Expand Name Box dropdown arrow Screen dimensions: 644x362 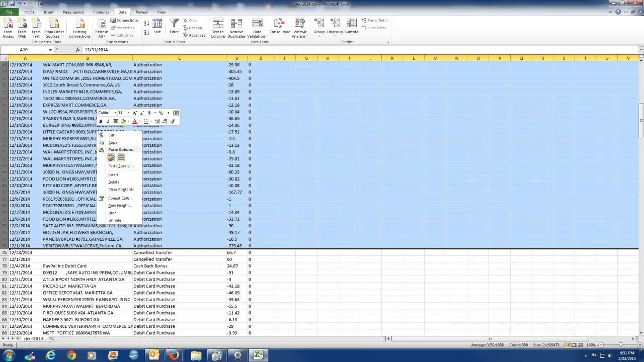tap(50, 50)
